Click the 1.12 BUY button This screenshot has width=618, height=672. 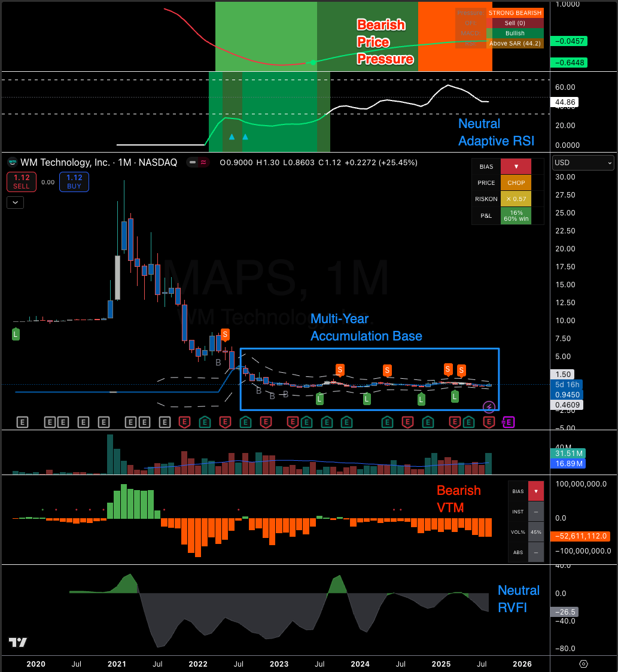click(x=74, y=182)
